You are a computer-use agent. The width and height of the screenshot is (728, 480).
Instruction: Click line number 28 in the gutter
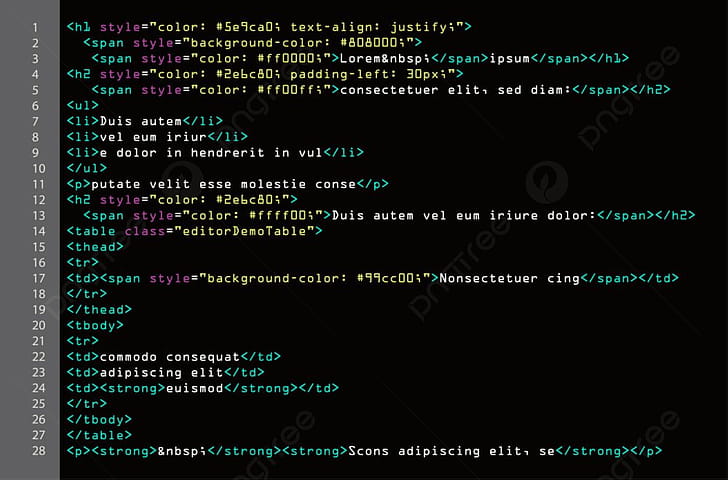[39, 451]
